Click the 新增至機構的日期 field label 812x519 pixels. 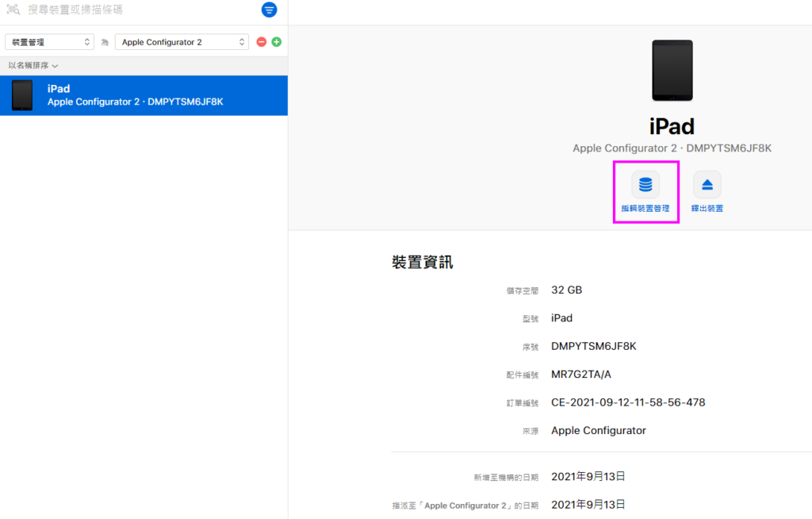pyautogui.click(x=506, y=478)
